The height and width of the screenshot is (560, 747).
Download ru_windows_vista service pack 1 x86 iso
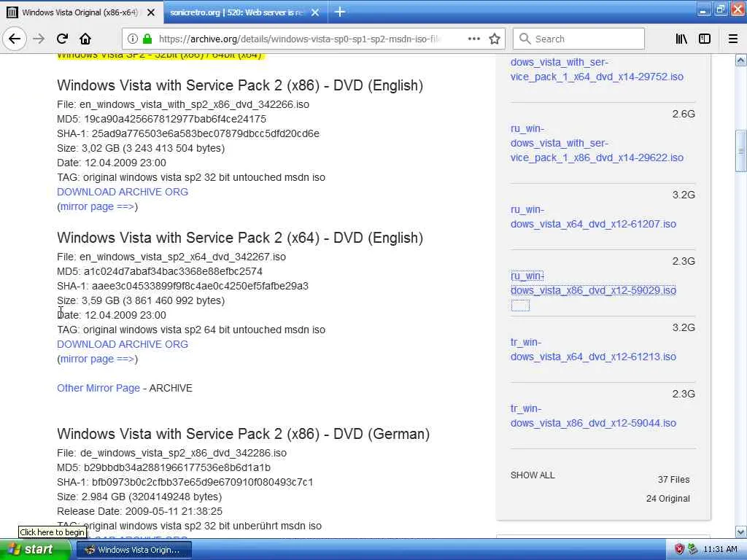tap(597, 143)
